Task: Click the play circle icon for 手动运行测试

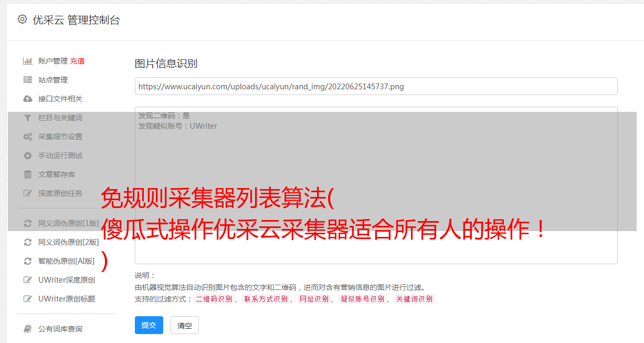Action: coord(28,155)
